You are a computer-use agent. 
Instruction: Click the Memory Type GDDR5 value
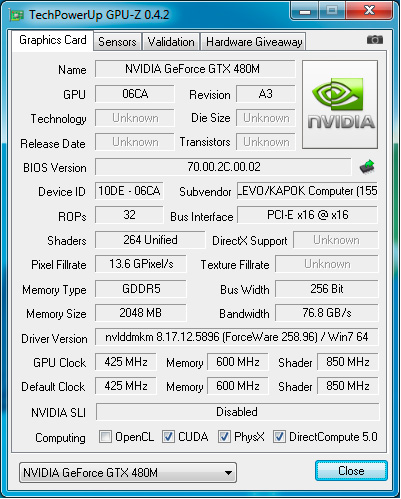coord(141,289)
